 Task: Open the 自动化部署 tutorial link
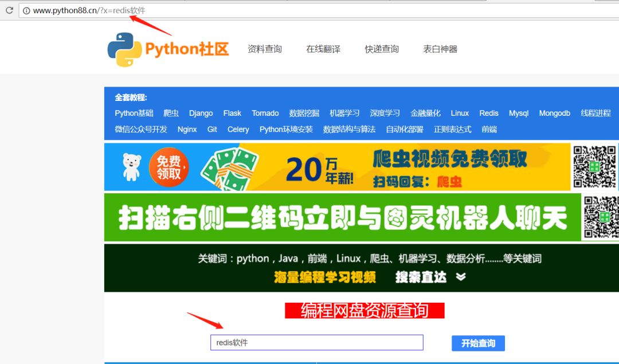[405, 130]
